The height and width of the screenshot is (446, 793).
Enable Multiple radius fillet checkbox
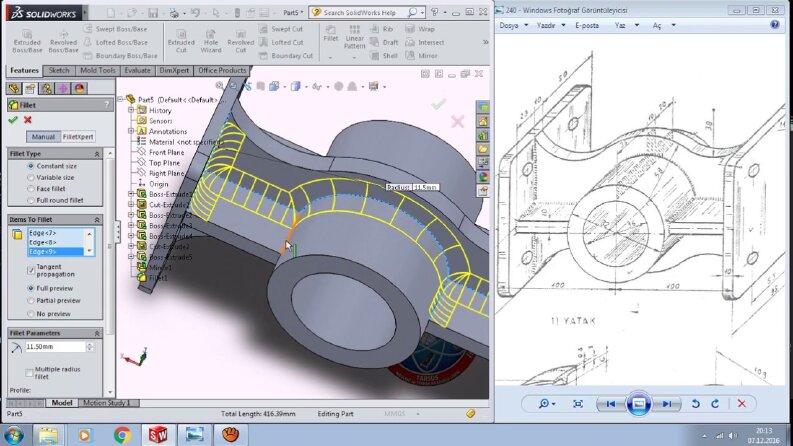pos(29,373)
